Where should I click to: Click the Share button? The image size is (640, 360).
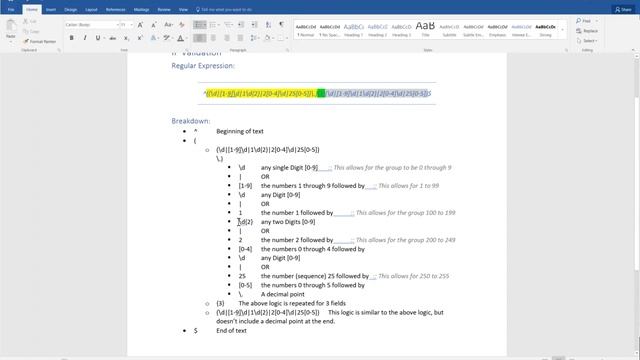[x=623, y=9]
